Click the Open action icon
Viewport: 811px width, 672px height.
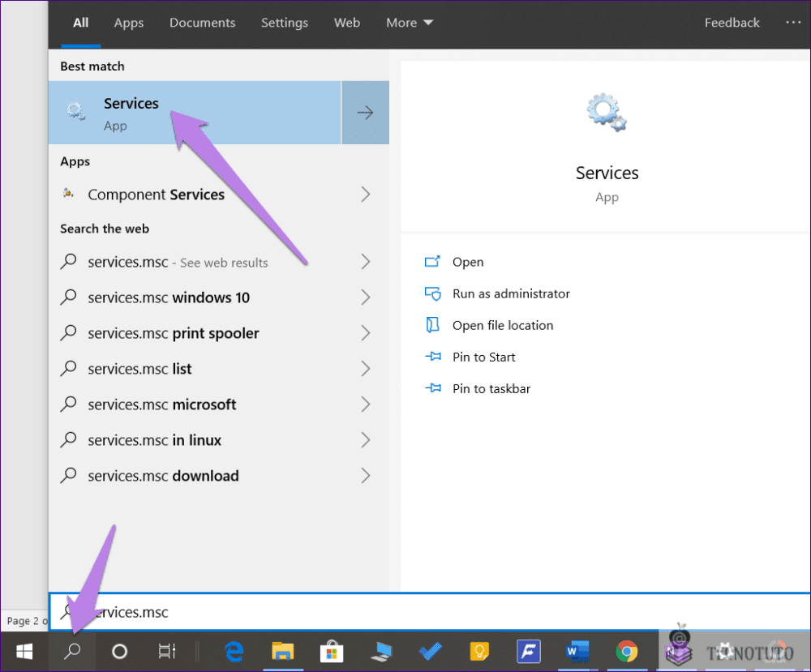(432, 262)
